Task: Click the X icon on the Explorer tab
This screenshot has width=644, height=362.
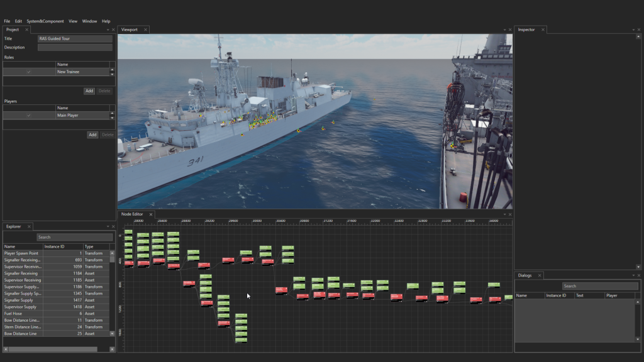Action: pyautogui.click(x=29, y=226)
